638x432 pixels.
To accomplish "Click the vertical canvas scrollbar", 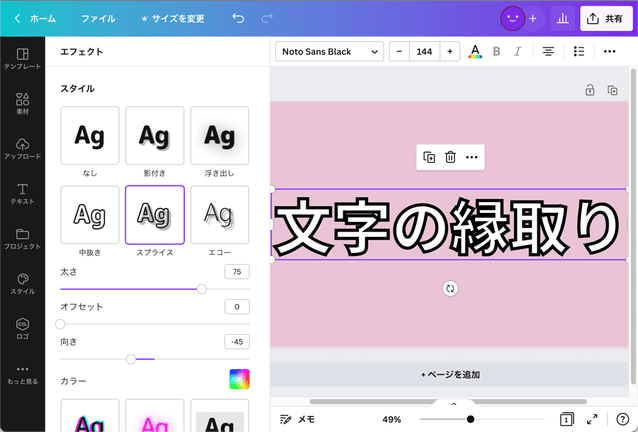I will pyautogui.click(x=633, y=226).
